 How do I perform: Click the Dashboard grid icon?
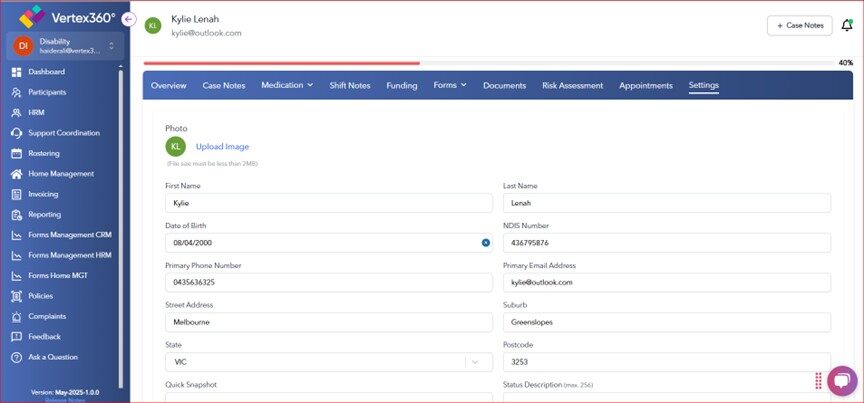pos(17,72)
